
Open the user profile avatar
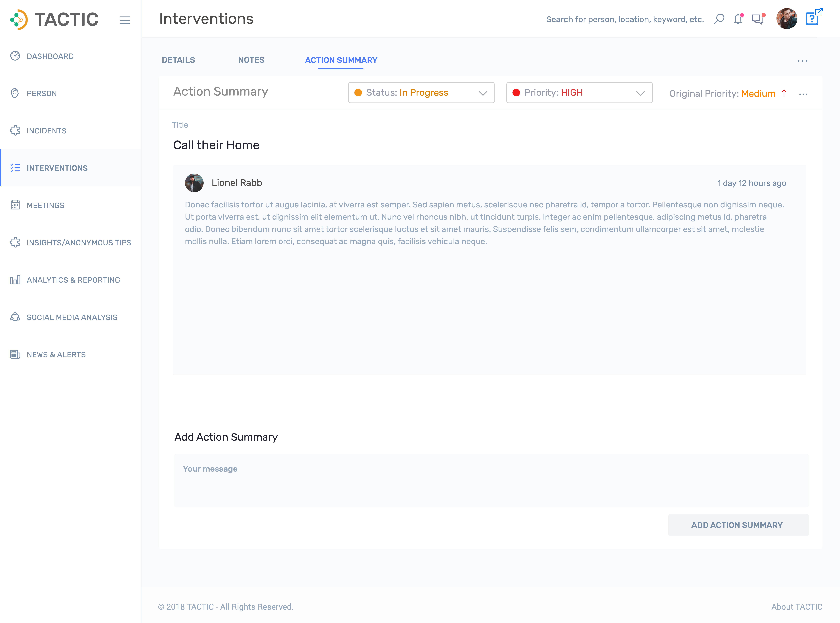pos(787,18)
